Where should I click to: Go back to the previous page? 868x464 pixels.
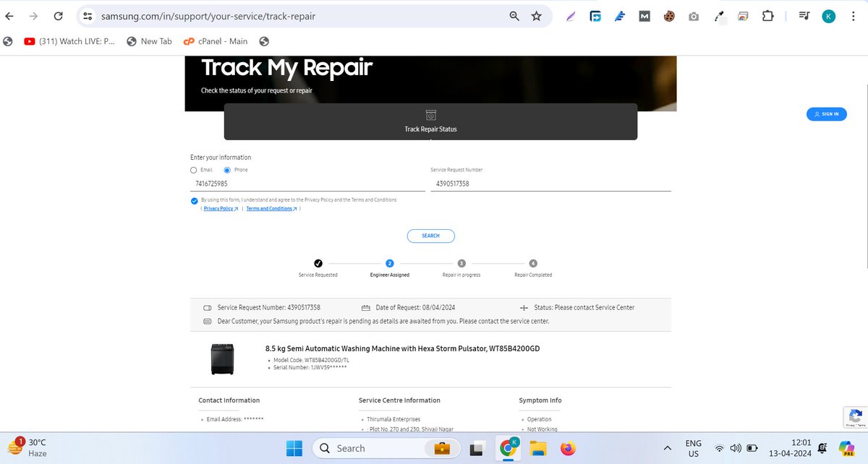[x=9, y=16]
